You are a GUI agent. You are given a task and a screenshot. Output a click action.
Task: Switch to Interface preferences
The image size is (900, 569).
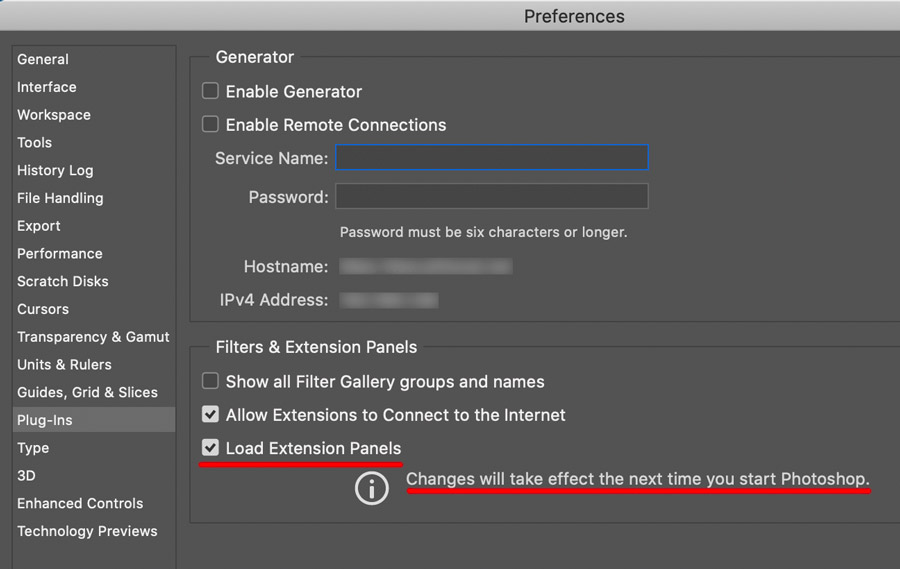click(x=47, y=87)
